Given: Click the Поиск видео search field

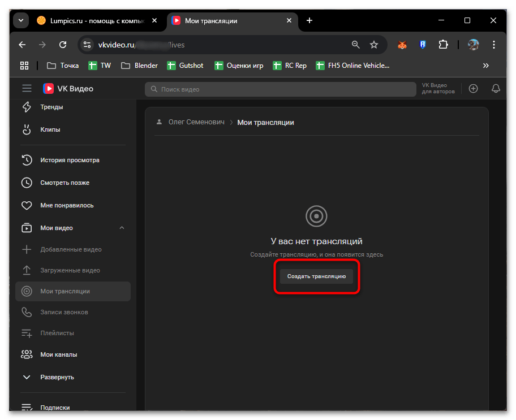Looking at the screenshot, I should click(280, 89).
